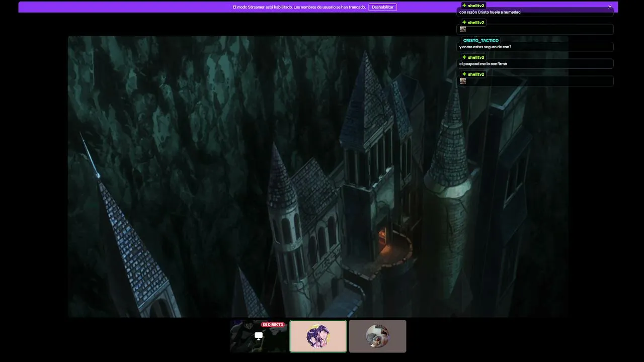Dismiss the Streamer mode banner with the X
Image resolution: width=644 pixels, height=362 pixels.
click(610, 7)
